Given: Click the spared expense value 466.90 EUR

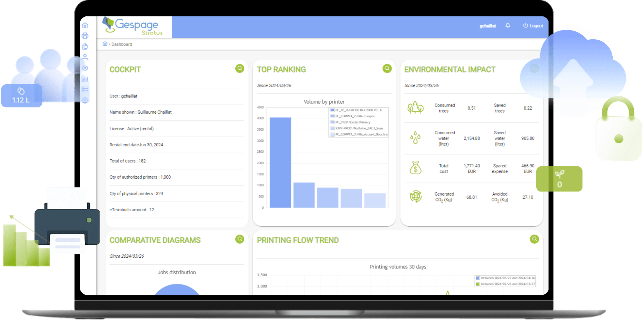Looking at the screenshot, I should (528, 169).
